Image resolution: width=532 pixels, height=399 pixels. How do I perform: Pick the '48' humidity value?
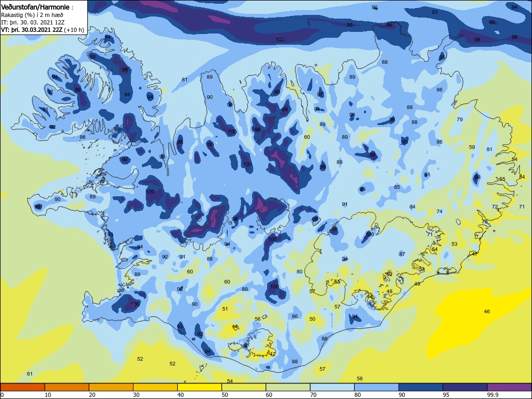389,292
